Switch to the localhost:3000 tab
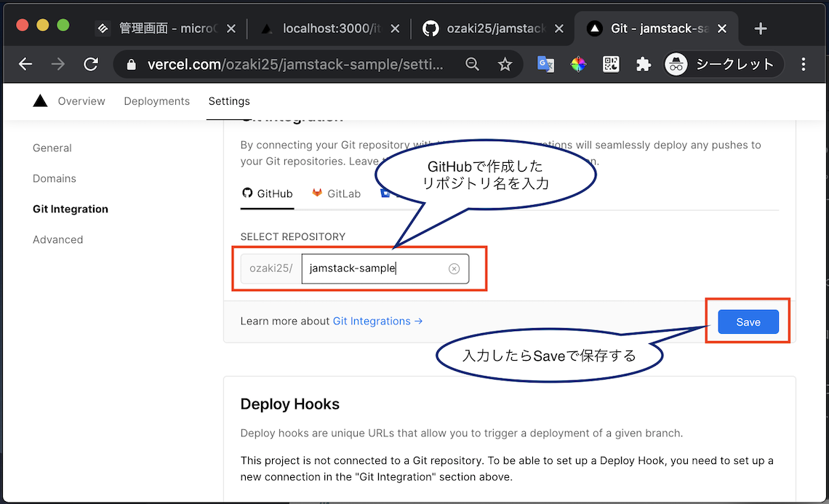This screenshot has width=829, height=504. click(329, 28)
